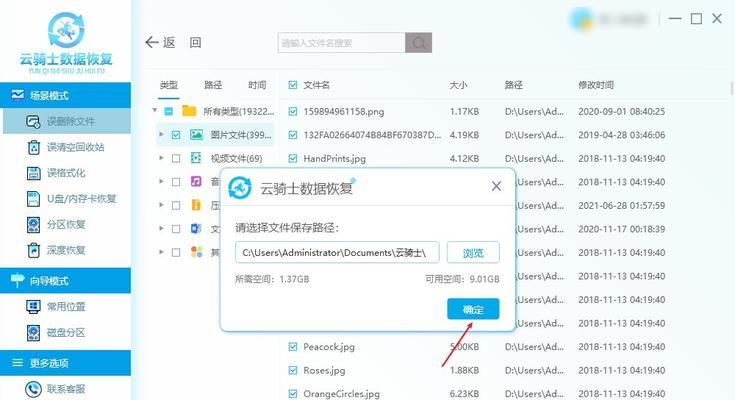Screen dimensions: 735x400
Task: Uncheck OrangeCircles.jpg file checkbox
Action: pyautogui.click(x=293, y=393)
